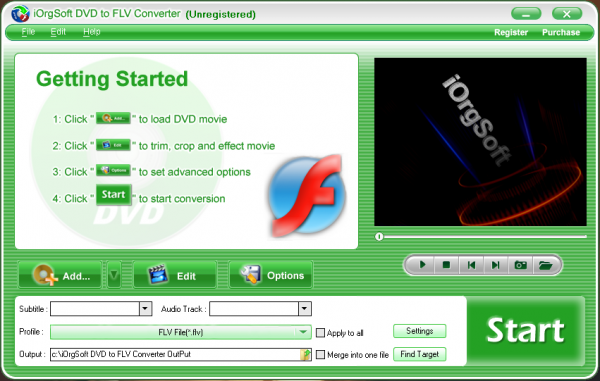Expand the Audio Track dropdown
This screenshot has height=381, width=600.
pos(305,309)
